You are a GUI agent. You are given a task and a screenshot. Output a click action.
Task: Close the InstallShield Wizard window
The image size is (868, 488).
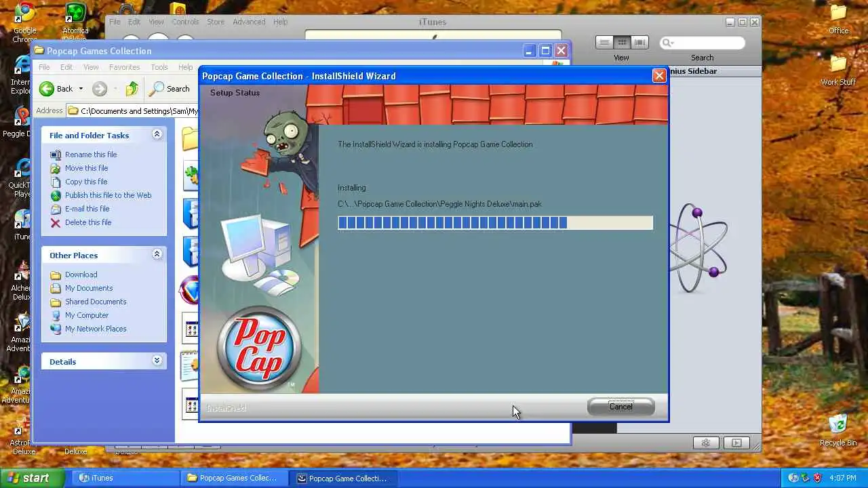pyautogui.click(x=658, y=76)
